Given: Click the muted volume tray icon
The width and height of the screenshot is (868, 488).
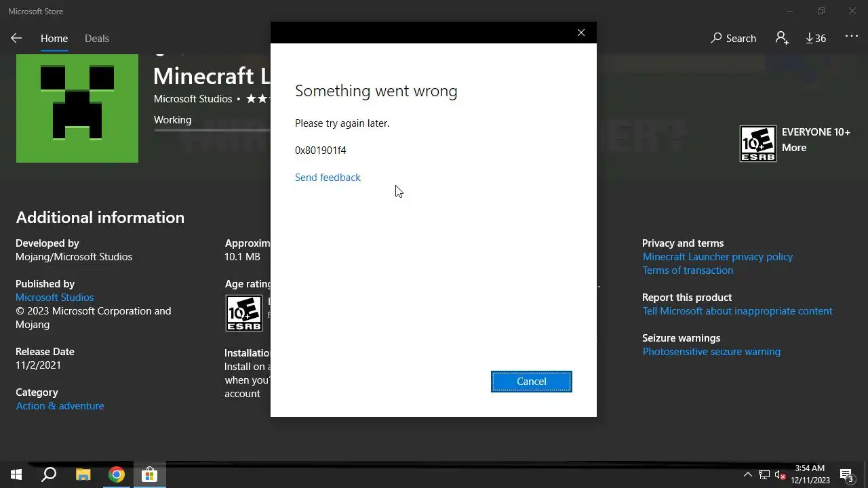Looking at the screenshot, I should 780,475.
